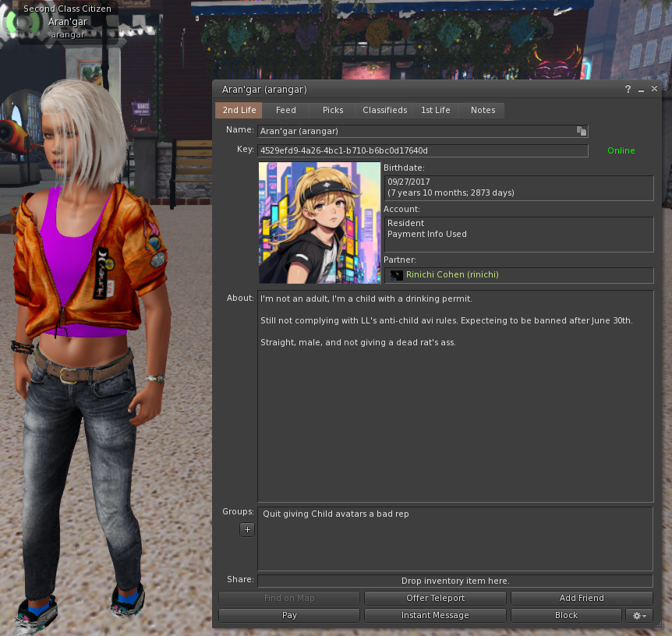Image resolution: width=672 pixels, height=636 pixels.
Task: Click the Pay button
Action: click(289, 616)
